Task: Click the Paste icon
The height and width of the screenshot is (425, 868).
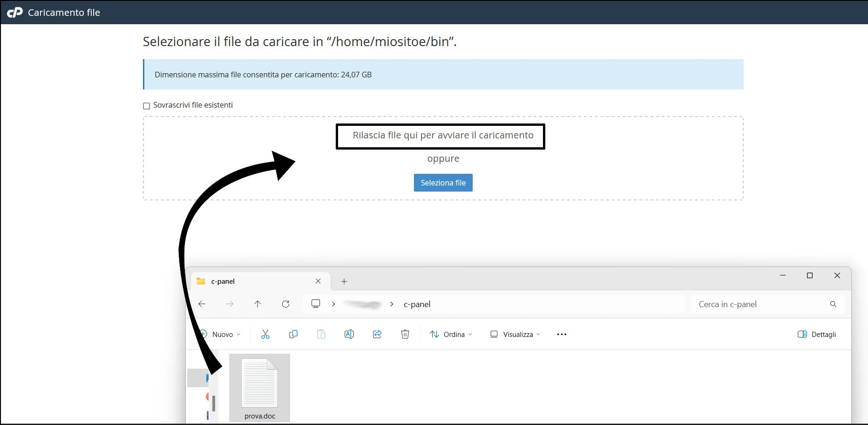Action: pos(321,334)
